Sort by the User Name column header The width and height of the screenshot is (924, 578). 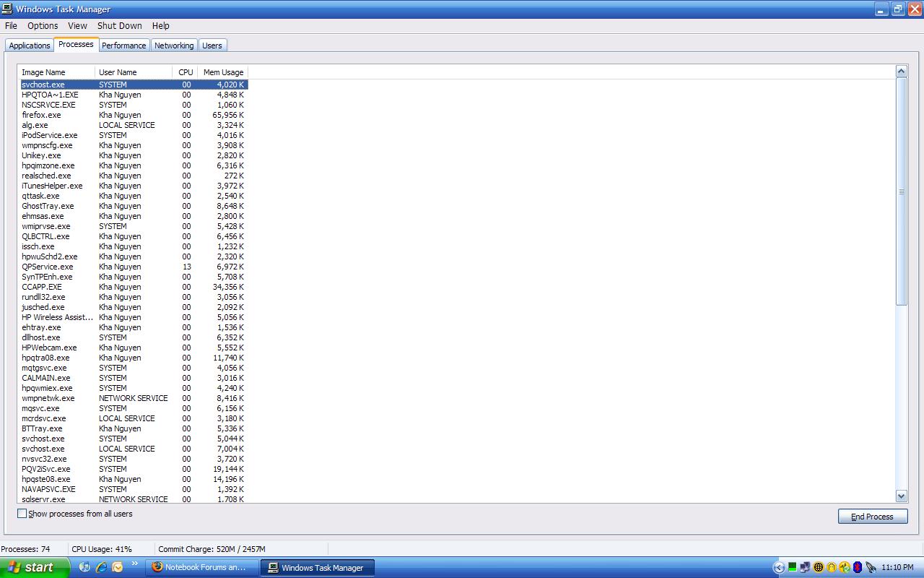pos(134,72)
